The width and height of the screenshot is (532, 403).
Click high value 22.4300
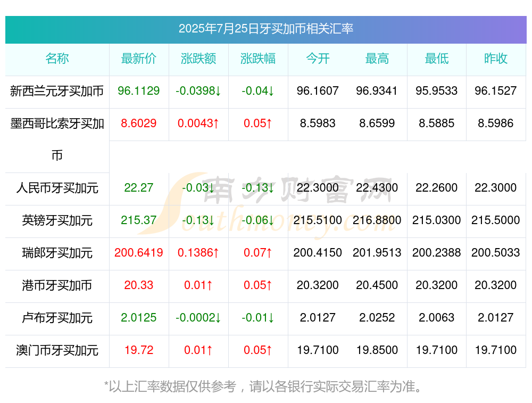pyautogui.click(x=377, y=187)
